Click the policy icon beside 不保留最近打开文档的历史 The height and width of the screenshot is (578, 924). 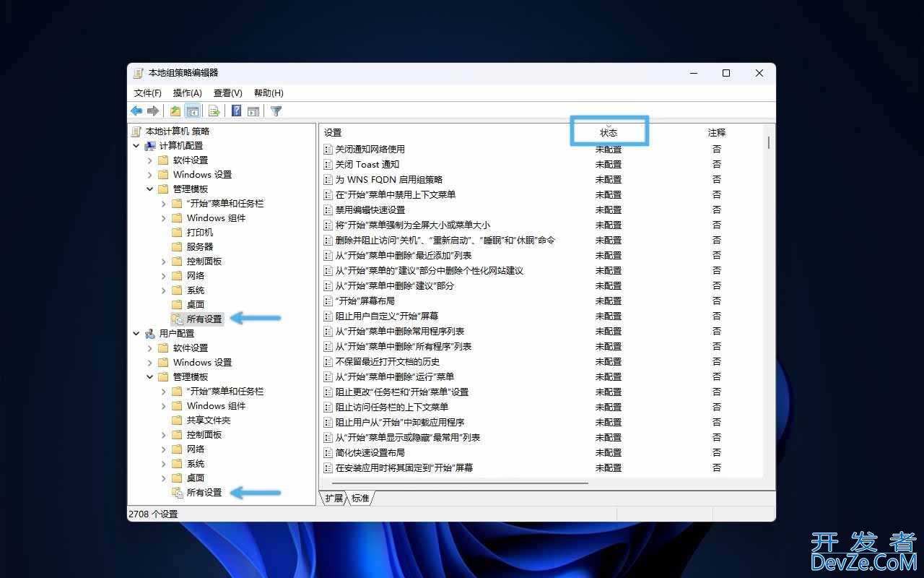point(328,362)
